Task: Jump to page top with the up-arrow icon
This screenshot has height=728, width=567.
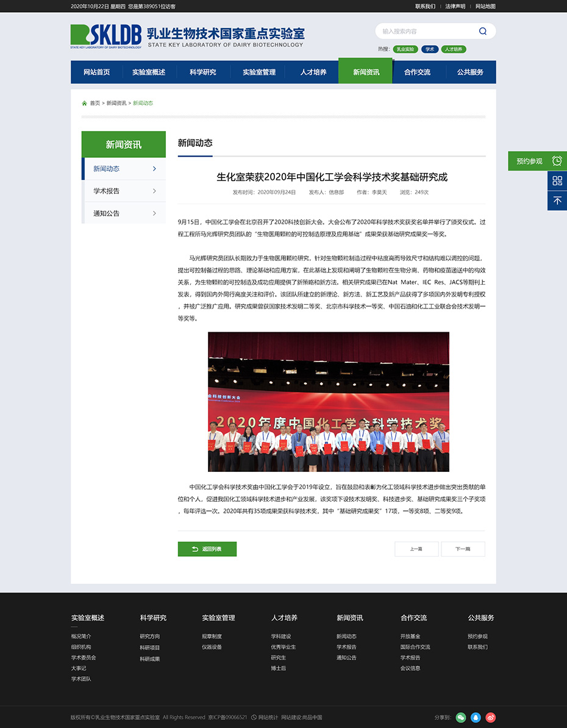Action: pos(557,201)
